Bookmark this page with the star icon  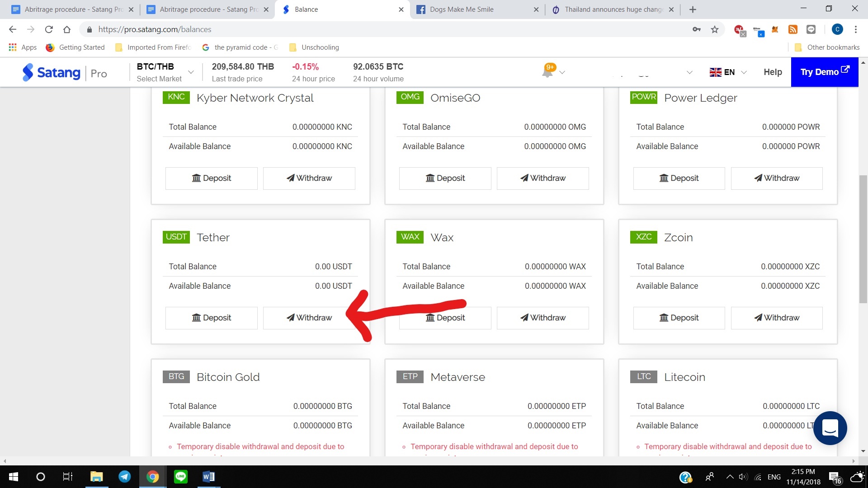(x=714, y=29)
